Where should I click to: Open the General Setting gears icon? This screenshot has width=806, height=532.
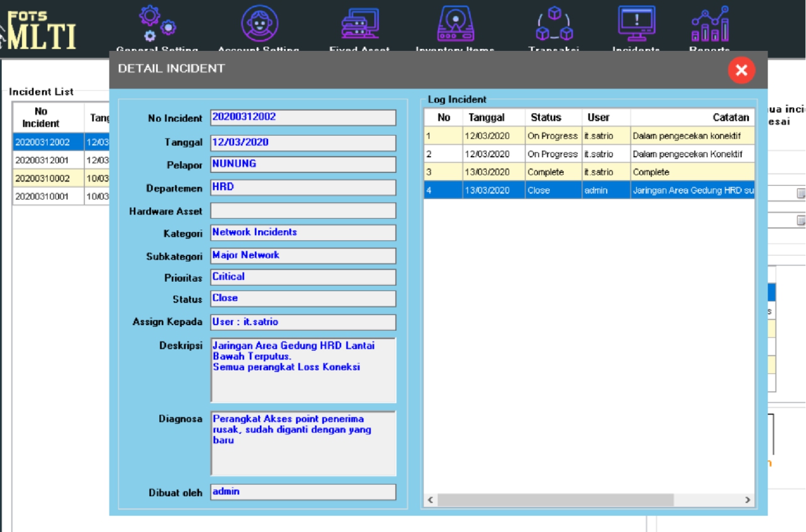coord(157,24)
